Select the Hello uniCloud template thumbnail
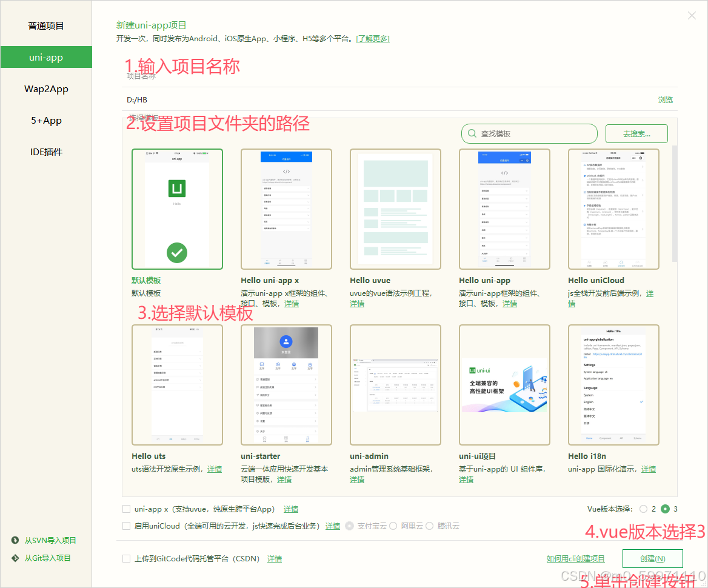Viewport: 708px width, 588px height. tap(613, 209)
